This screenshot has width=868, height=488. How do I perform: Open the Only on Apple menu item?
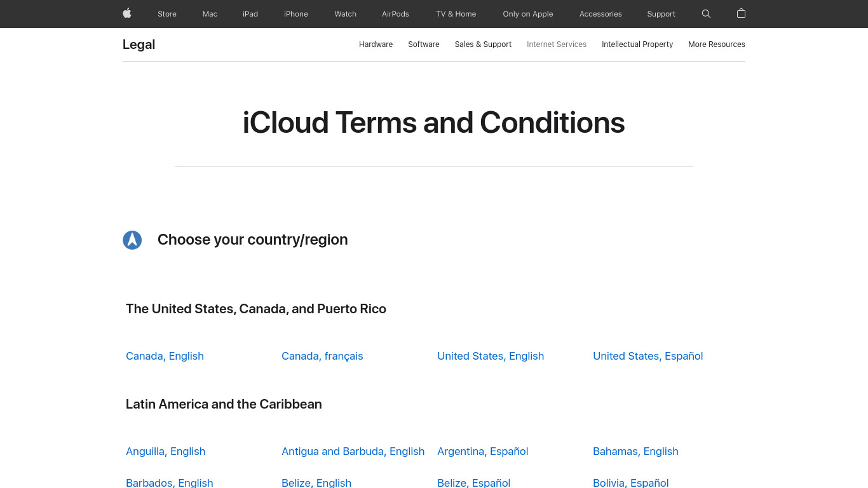[x=528, y=14]
